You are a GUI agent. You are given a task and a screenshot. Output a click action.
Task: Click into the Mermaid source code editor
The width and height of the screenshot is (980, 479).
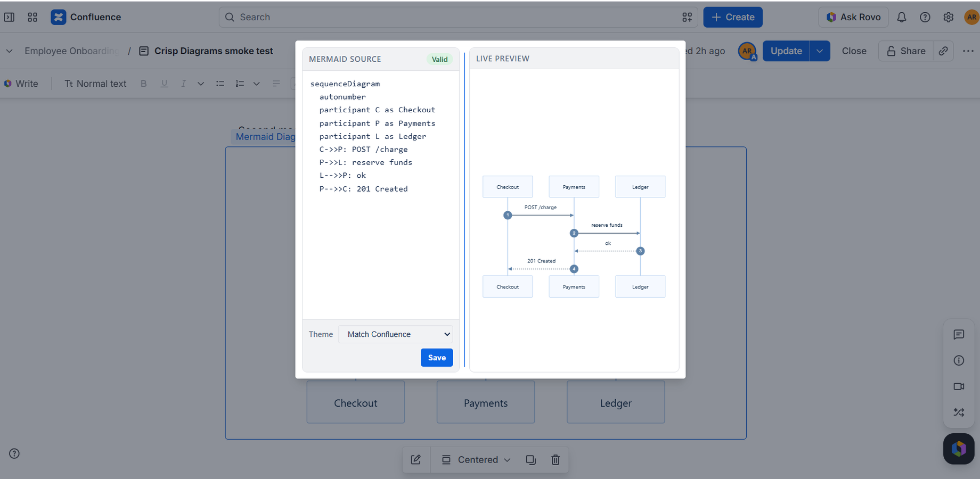[x=381, y=195]
